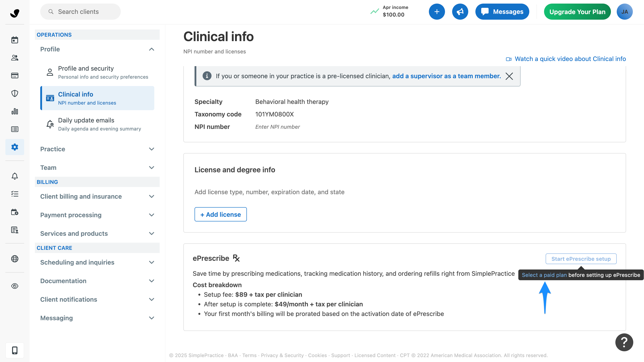Open the calendar-plus requests sidebar icon
This screenshot has height=362, width=644.
point(15,212)
